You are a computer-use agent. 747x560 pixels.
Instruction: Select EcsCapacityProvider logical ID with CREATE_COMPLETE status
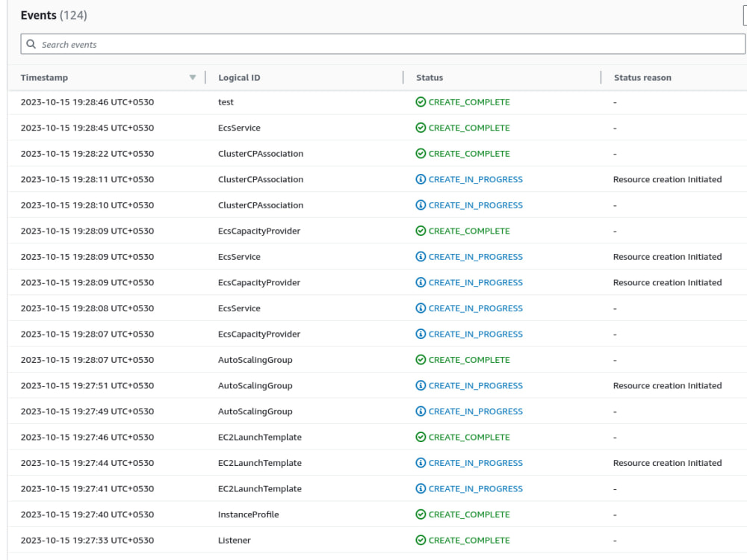click(x=259, y=231)
